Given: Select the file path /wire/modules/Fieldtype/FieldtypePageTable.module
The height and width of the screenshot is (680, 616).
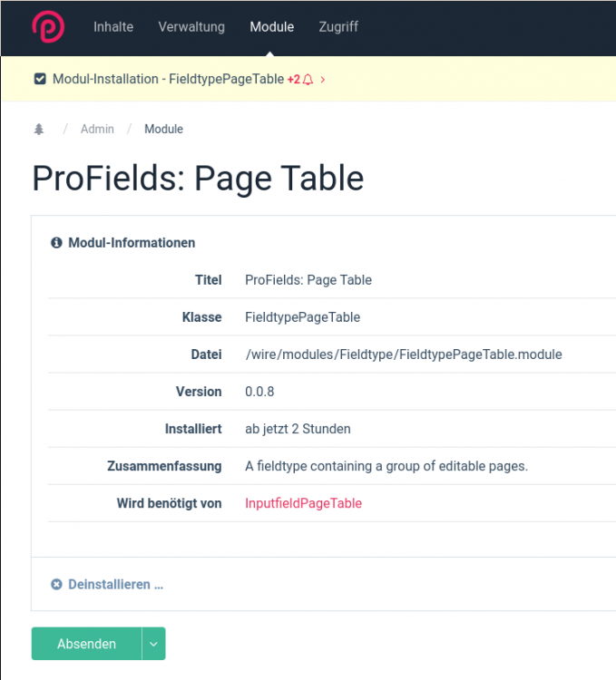Looking at the screenshot, I should pyautogui.click(x=404, y=355).
